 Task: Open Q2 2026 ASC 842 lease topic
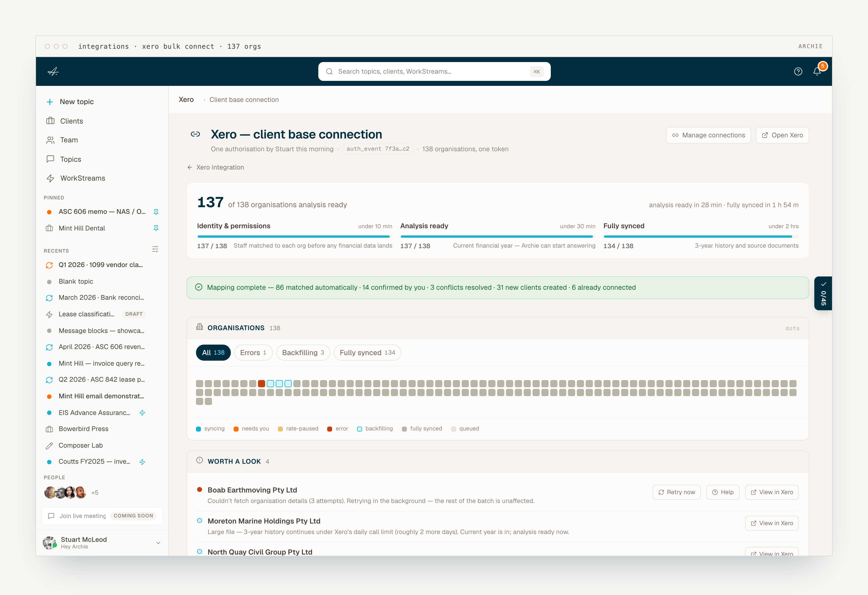click(102, 380)
